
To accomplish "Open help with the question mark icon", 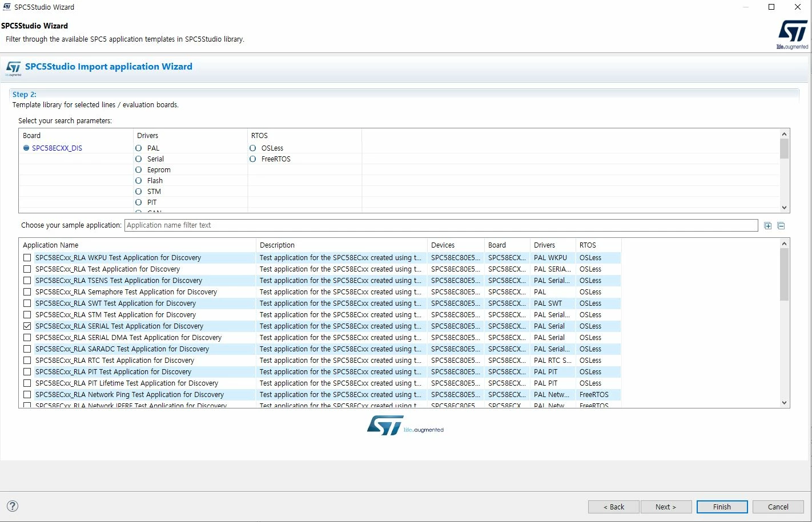I will point(13,506).
